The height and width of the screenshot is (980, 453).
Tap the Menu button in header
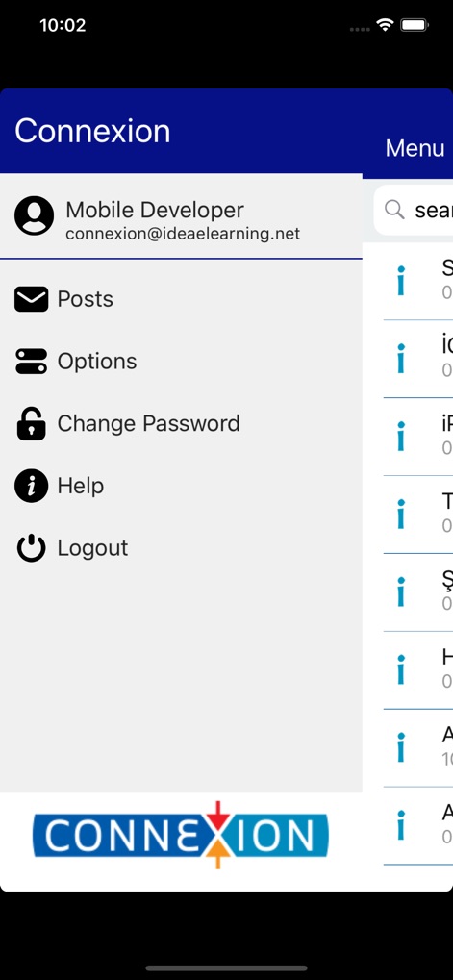click(415, 148)
